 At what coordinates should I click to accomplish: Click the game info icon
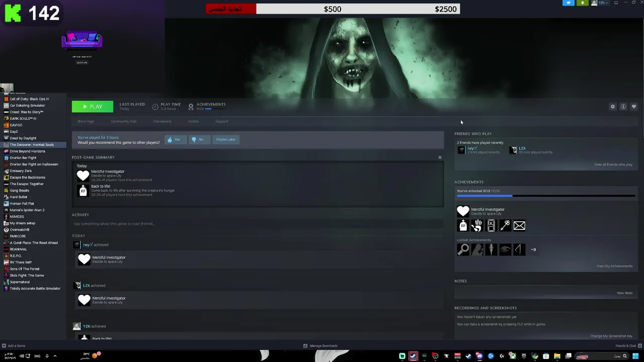[623, 107]
